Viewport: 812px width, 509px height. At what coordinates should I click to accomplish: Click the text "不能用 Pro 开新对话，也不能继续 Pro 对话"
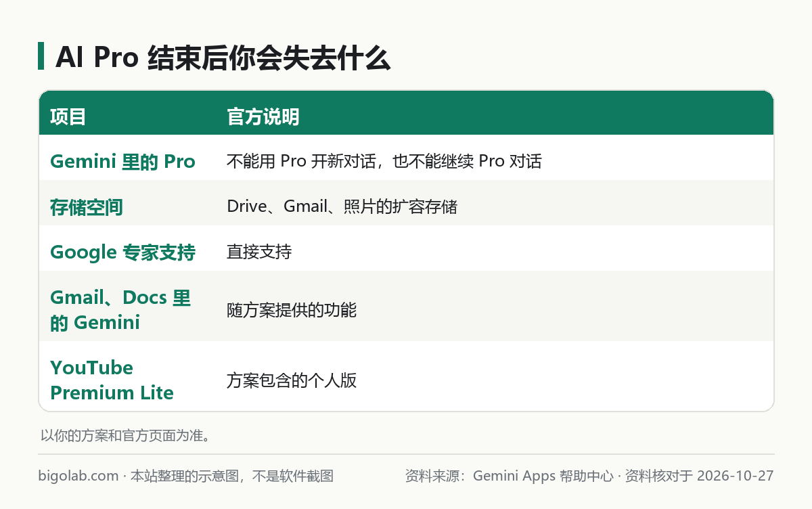coord(384,162)
